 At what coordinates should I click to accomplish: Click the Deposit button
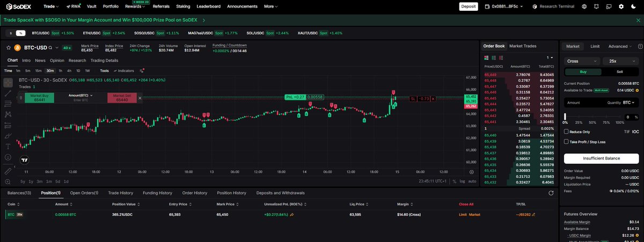pos(469,6)
